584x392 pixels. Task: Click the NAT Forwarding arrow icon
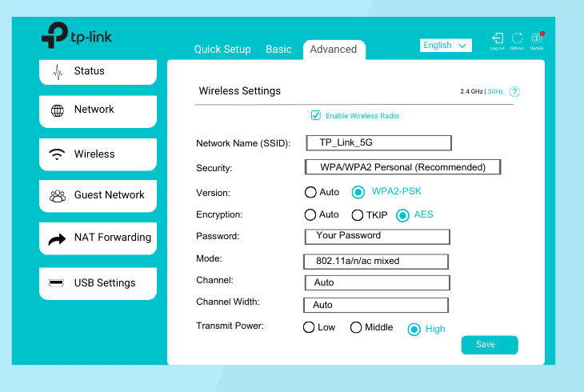pos(57,239)
